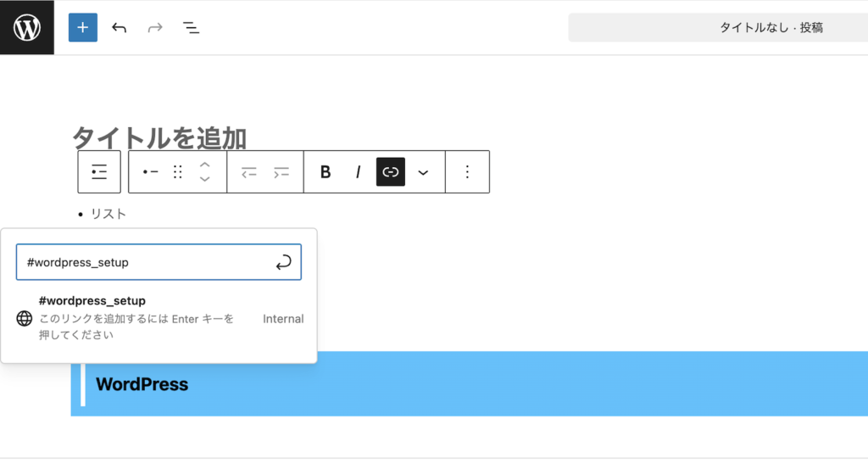Toggle italic formatting
The height and width of the screenshot is (464, 868).
click(x=359, y=172)
